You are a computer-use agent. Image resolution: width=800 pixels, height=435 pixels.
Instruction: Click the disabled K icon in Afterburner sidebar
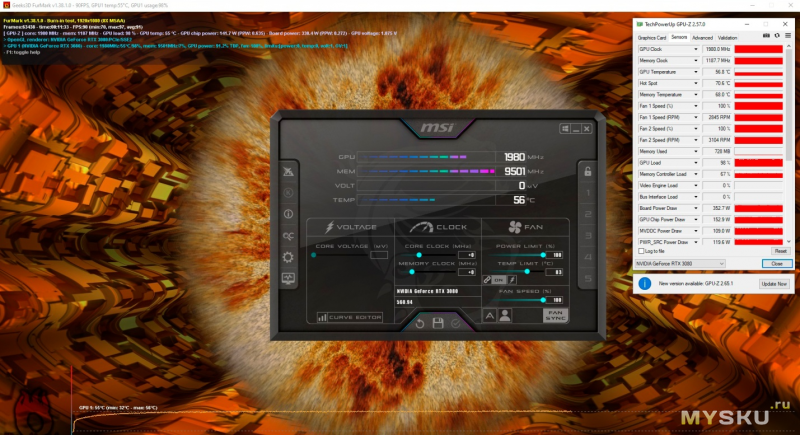(288, 193)
